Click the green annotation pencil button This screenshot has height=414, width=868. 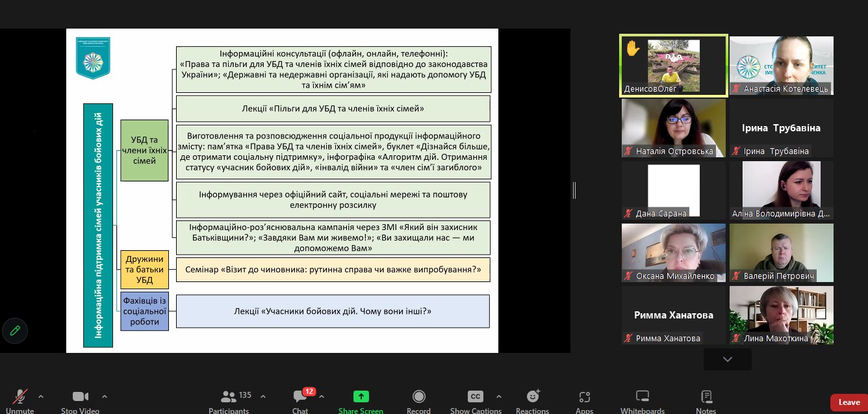pyautogui.click(x=15, y=331)
